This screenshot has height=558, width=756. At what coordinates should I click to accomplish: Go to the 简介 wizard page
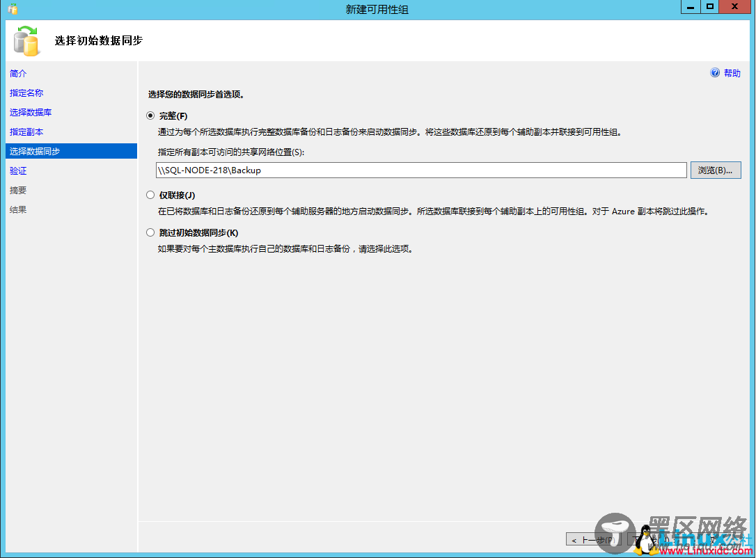[x=18, y=73]
